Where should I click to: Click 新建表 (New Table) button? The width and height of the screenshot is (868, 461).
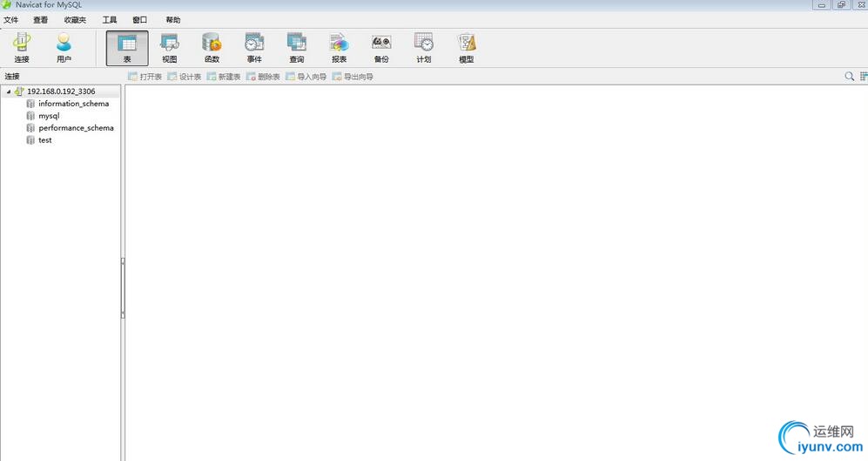point(224,77)
